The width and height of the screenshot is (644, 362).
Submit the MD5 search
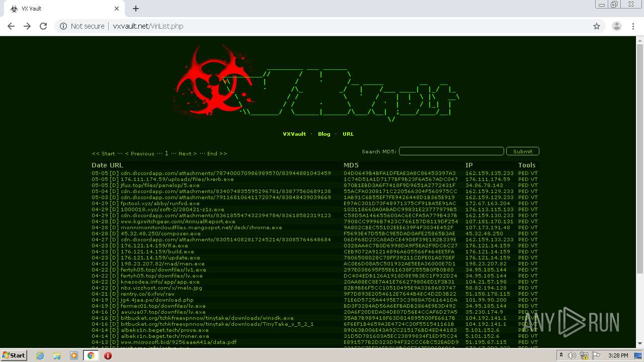(523, 151)
